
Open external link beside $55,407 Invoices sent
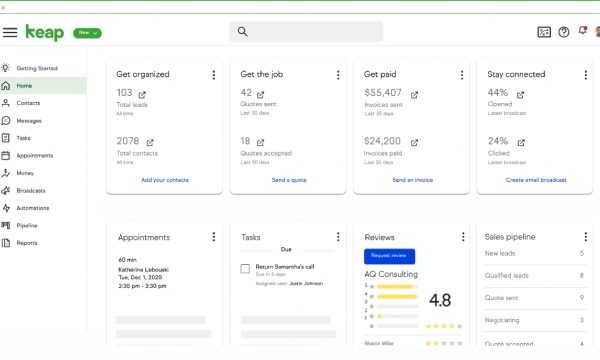(x=414, y=94)
